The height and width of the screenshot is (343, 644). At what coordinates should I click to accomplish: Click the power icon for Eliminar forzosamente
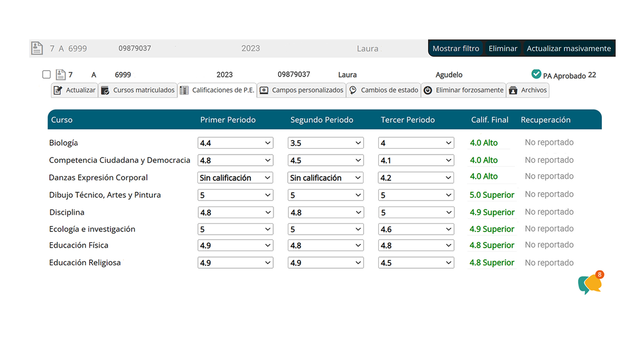tap(428, 90)
